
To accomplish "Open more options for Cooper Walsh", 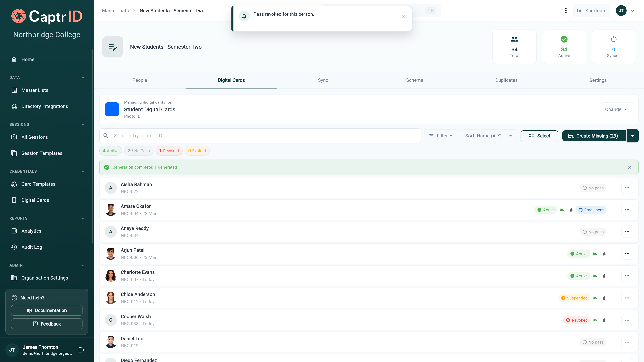I will [627, 320].
